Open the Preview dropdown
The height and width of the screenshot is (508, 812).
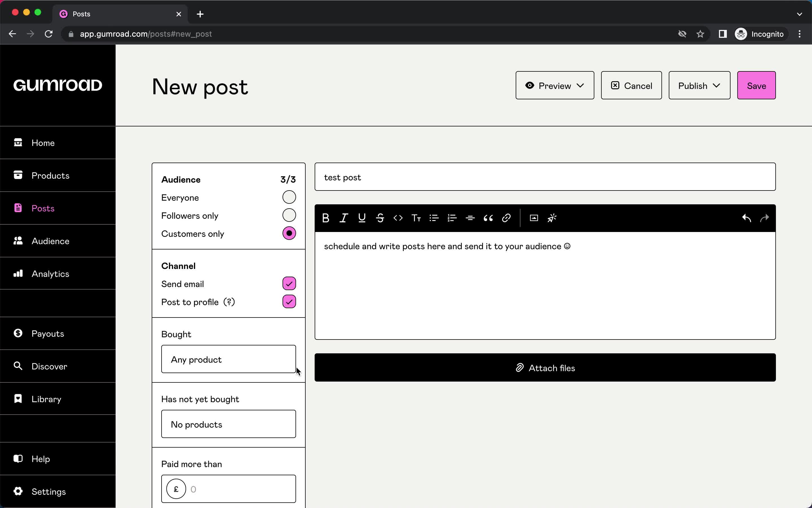coord(555,85)
